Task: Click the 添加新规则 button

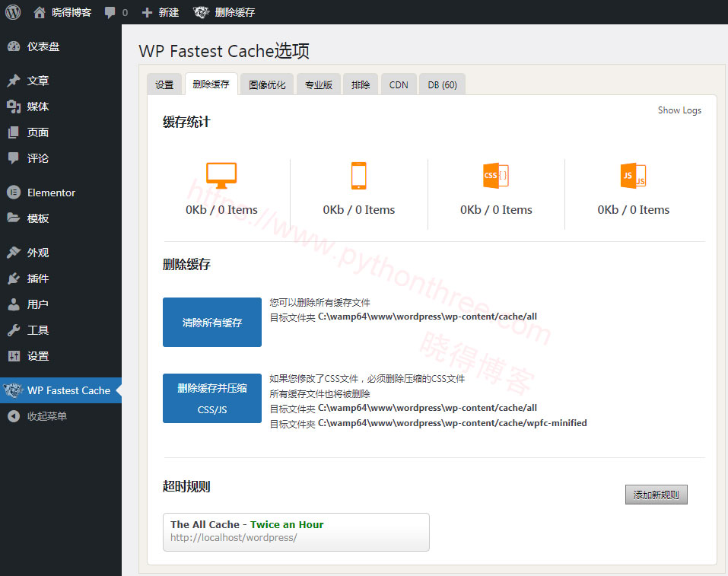Action: coord(656,495)
